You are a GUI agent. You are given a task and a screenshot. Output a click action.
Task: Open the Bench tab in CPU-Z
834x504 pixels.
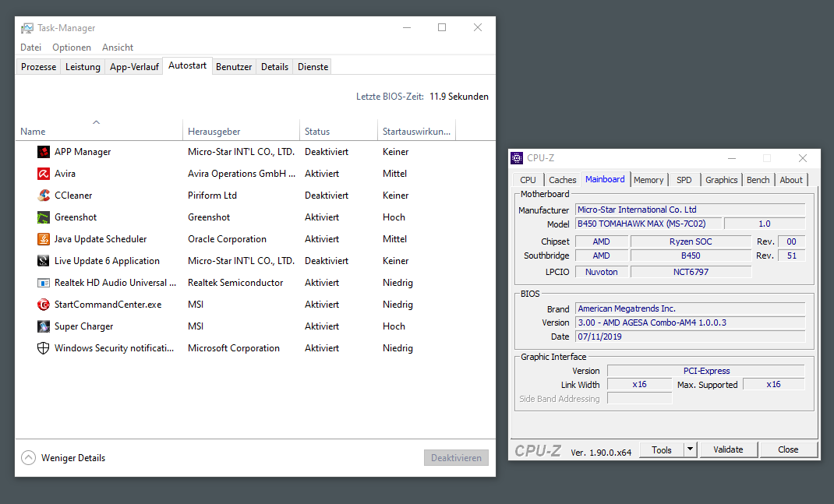click(758, 180)
